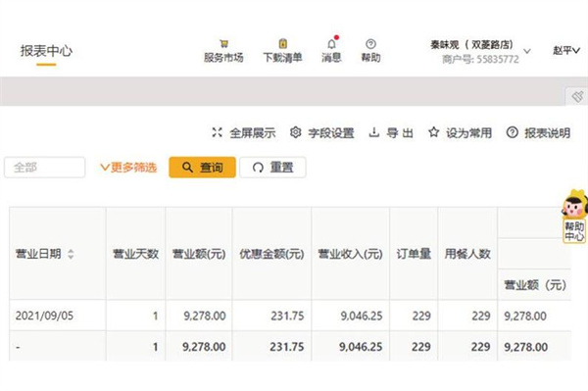Click the 查询 button
Screen dimensions: 588x391
coord(202,168)
